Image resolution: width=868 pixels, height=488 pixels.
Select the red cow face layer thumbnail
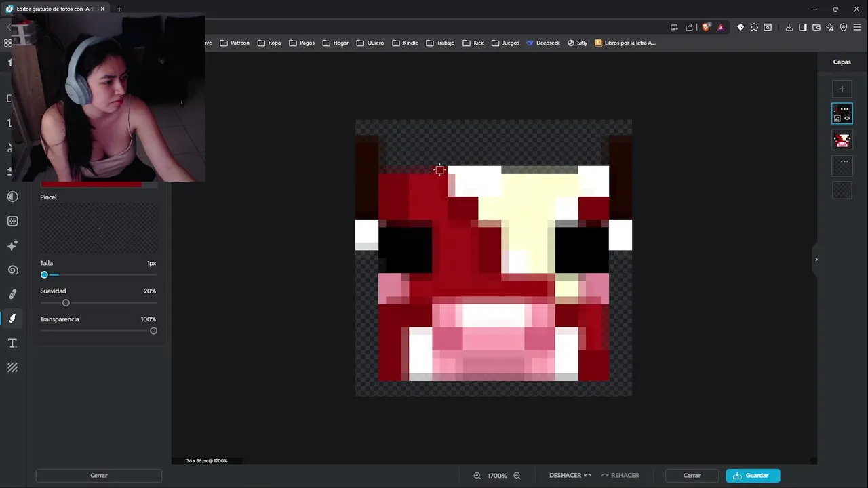pos(842,140)
